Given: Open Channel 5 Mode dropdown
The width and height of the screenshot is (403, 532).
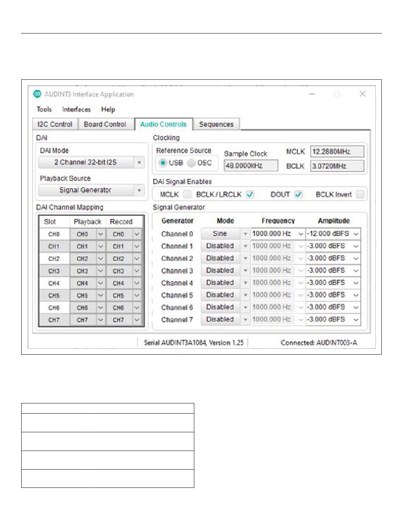Looking at the screenshot, I should point(225,295).
